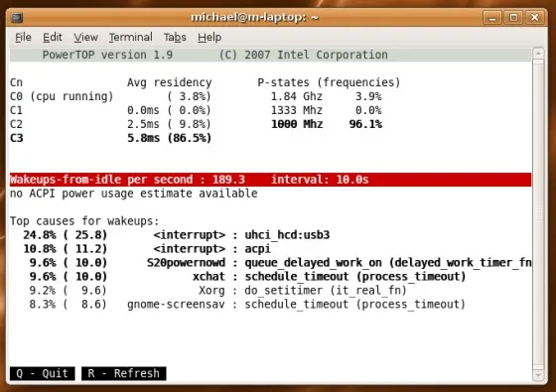The image size is (556, 392).
Task: Select the bold 'C3' state label
Action: pos(16,138)
